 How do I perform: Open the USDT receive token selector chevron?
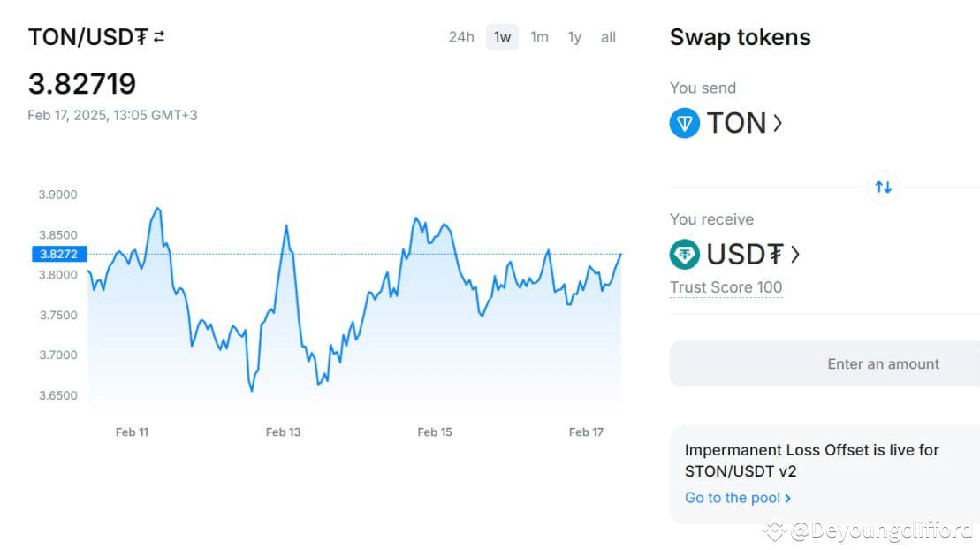pos(795,255)
